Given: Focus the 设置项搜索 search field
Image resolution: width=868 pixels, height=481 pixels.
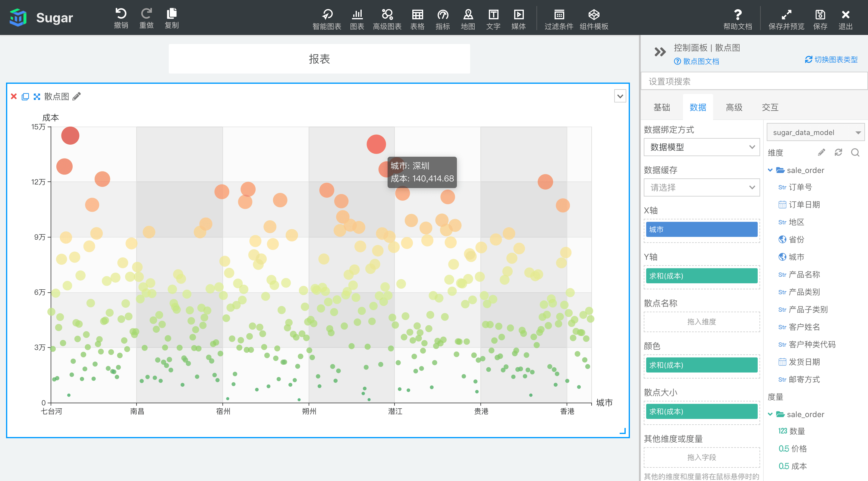Looking at the screenshot, I should coord(754,81).
